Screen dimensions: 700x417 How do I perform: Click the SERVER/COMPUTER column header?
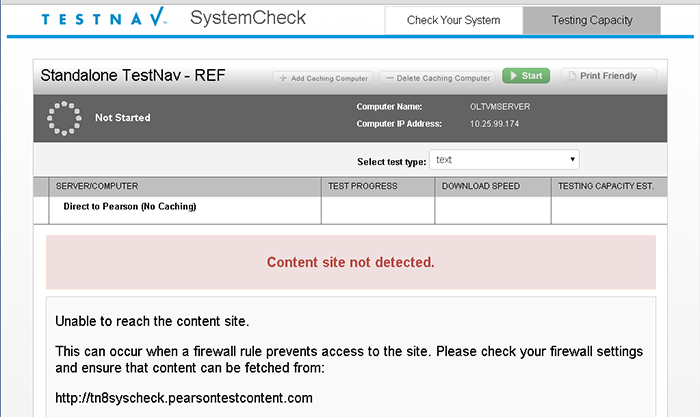coord(97,186)
